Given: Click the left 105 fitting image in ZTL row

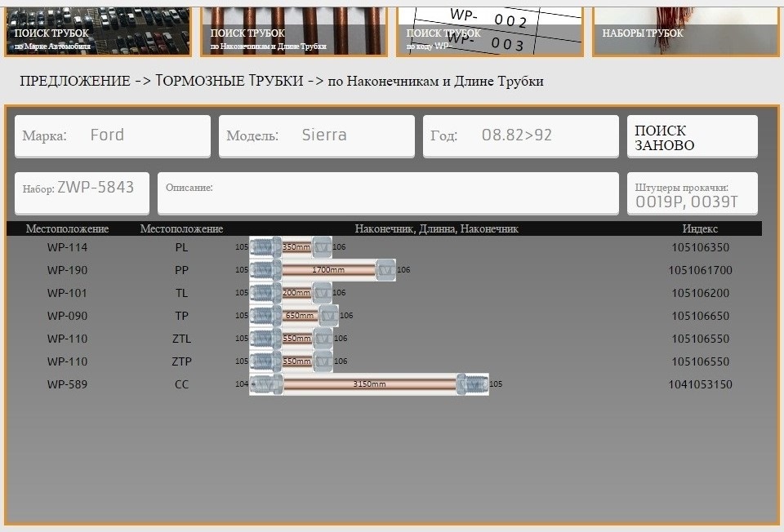Looking at the screenshot, I should [265, 339].
